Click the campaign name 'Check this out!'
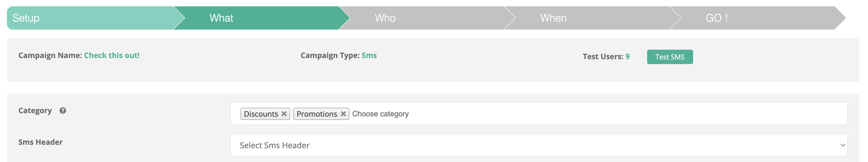The height and width of the screenshot is (162, 868). tap(112, 55)
